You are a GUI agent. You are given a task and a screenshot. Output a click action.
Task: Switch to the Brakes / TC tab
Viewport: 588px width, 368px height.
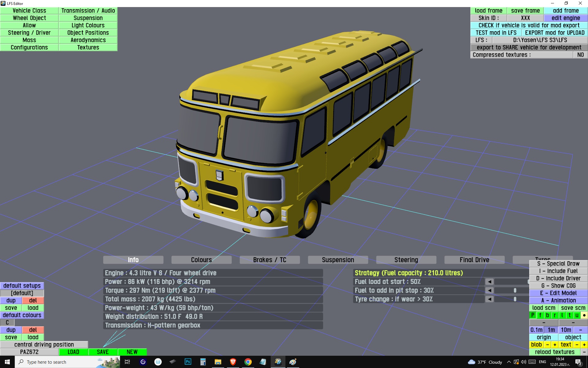pos(269,260)
